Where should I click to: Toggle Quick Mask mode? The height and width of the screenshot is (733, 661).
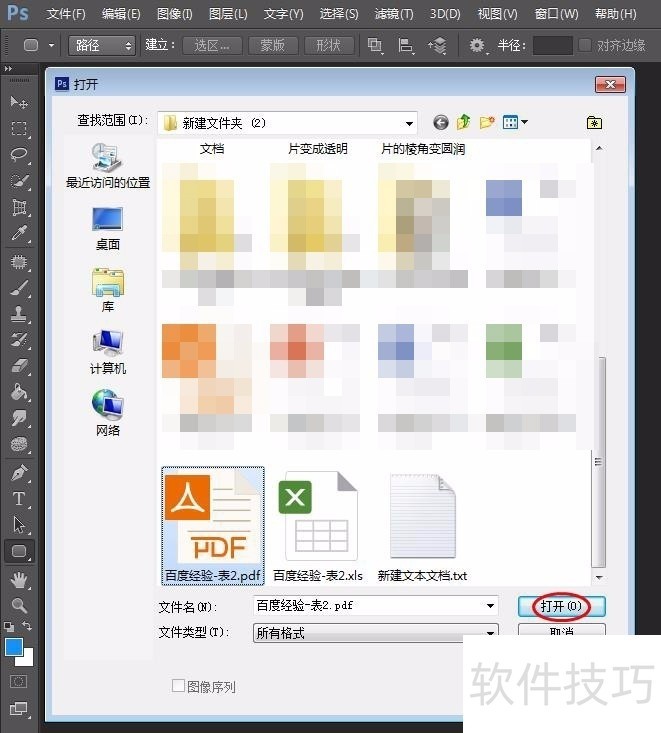point(19,682)
